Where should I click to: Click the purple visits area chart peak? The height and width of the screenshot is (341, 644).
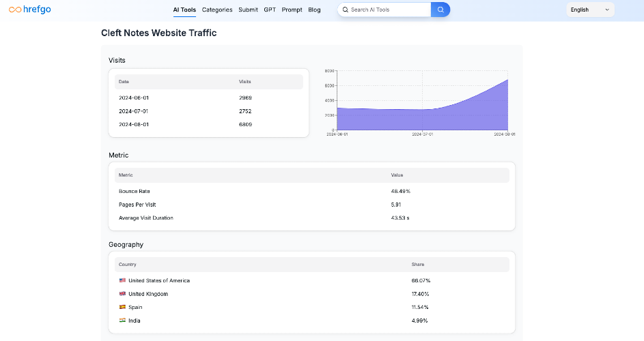[x=507, y=80]
